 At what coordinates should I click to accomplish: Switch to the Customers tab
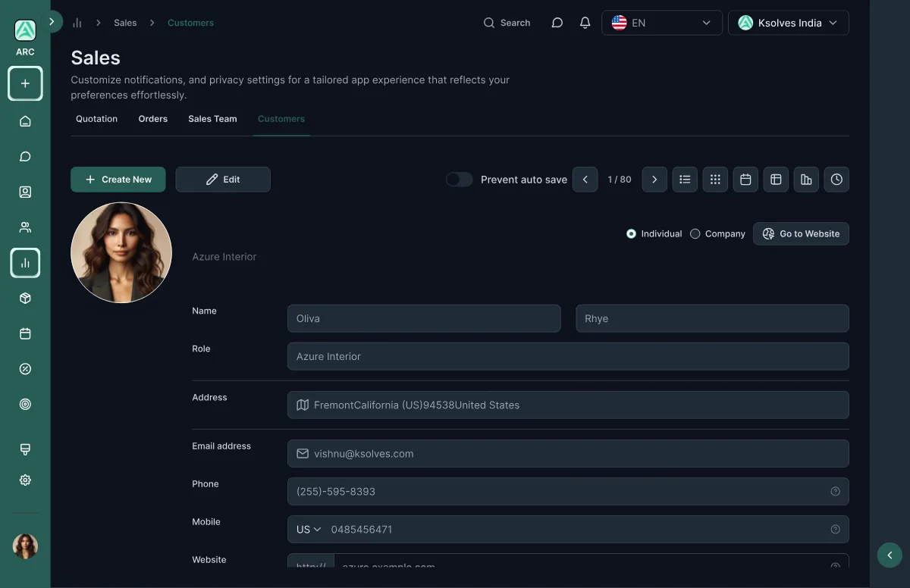click(281, 119)
